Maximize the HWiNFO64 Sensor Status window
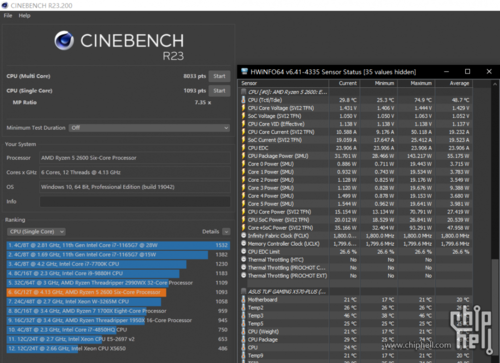 click(x=467, y=71)
